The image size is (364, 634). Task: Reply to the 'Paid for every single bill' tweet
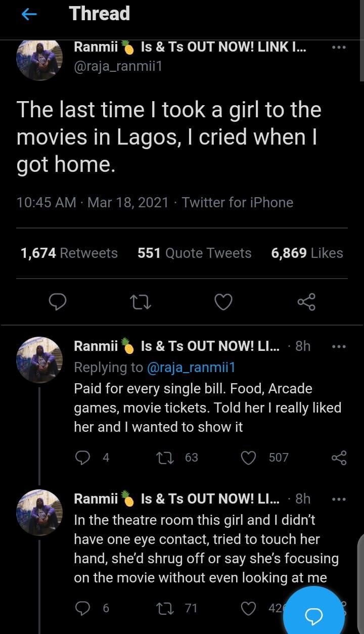click(82, 458)
